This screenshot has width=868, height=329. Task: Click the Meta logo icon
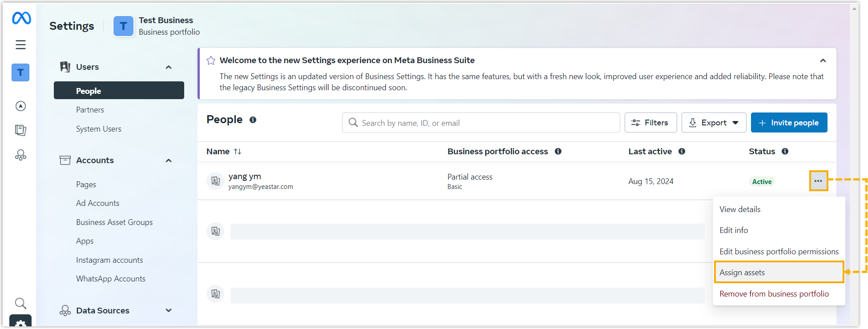point(21,18)
